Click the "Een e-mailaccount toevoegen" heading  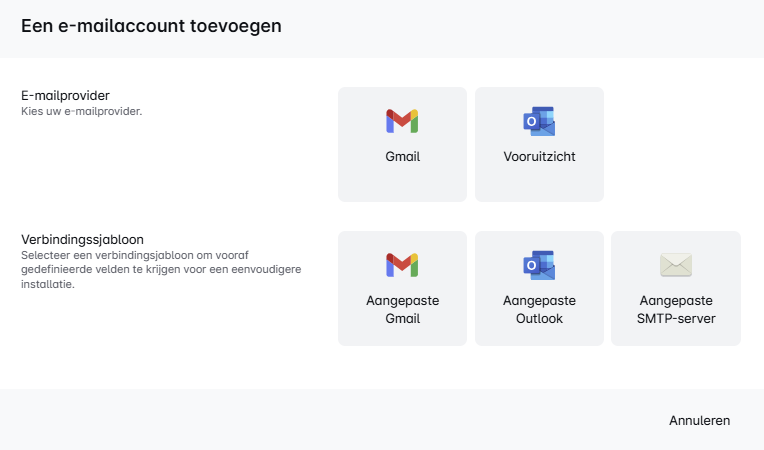pyautogui.click(x=151, y=26)
